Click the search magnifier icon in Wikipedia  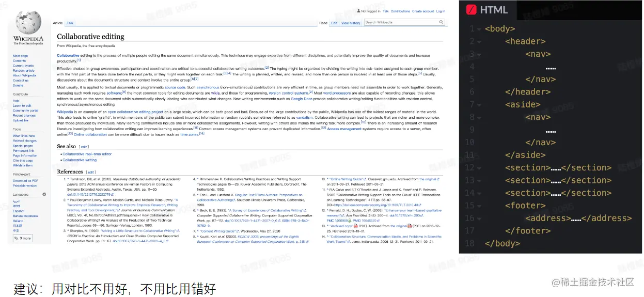coord(441,22)
